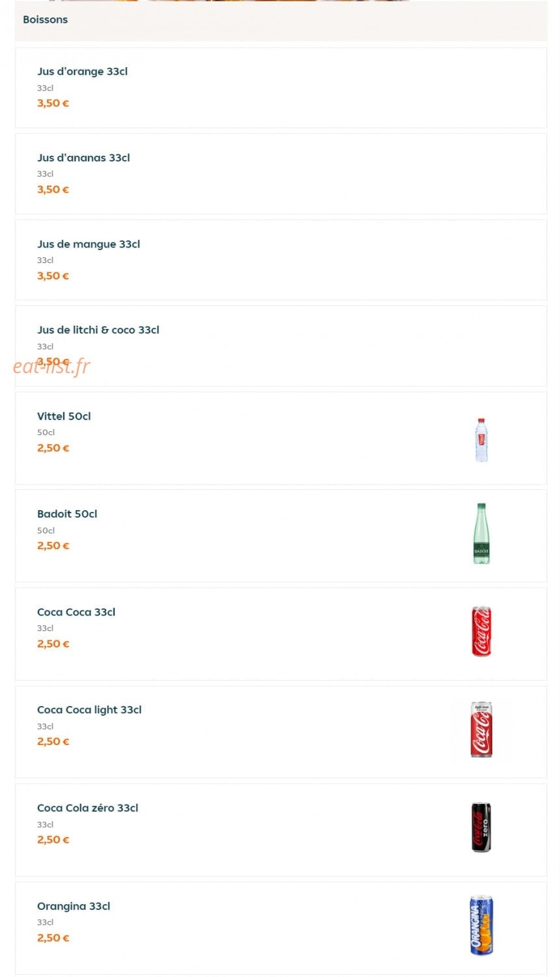Select the Orangina can image
This screenshot has height=977, width=560.
(x=481, y=926)
